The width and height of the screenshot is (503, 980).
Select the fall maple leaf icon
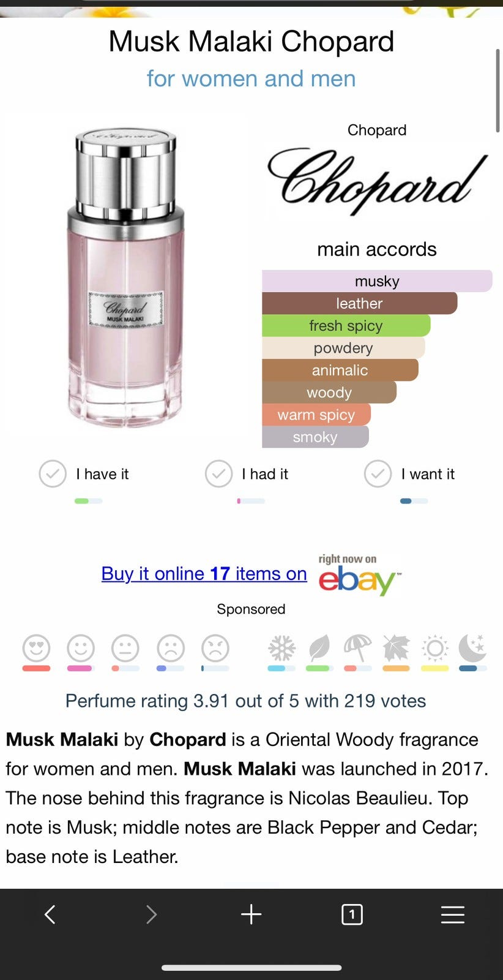coord(396,648)
